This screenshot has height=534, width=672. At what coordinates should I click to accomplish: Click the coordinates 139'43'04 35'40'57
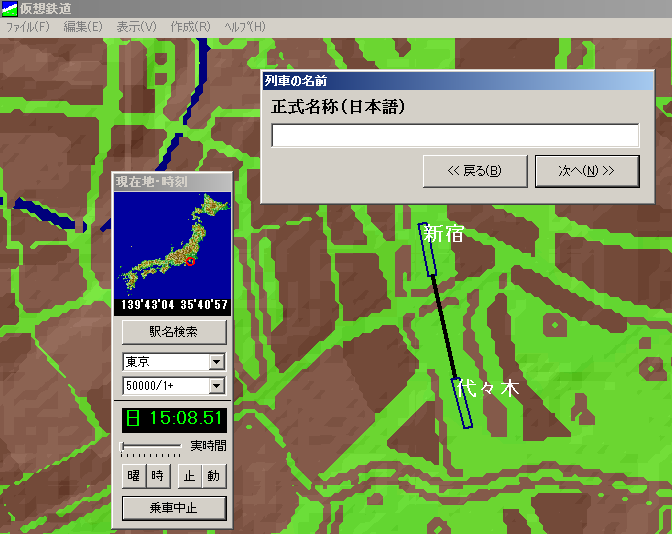(x=174, y=305)
